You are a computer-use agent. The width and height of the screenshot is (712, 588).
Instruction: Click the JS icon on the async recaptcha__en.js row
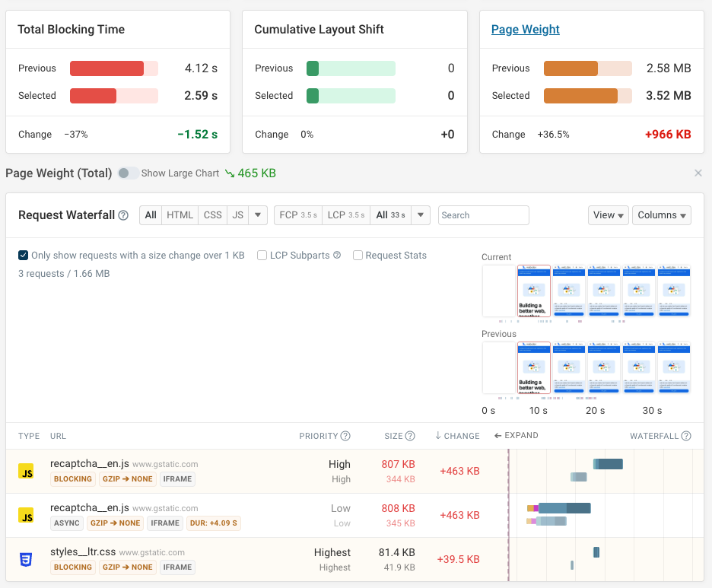point(27,515)
